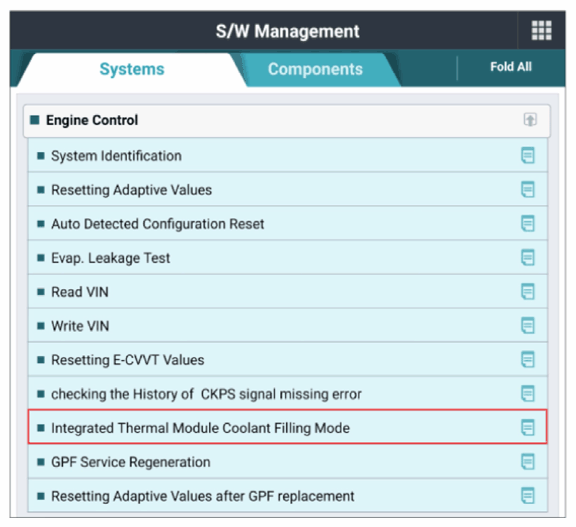
Task: Select System Identification
Action: click(x=288, y=155)
